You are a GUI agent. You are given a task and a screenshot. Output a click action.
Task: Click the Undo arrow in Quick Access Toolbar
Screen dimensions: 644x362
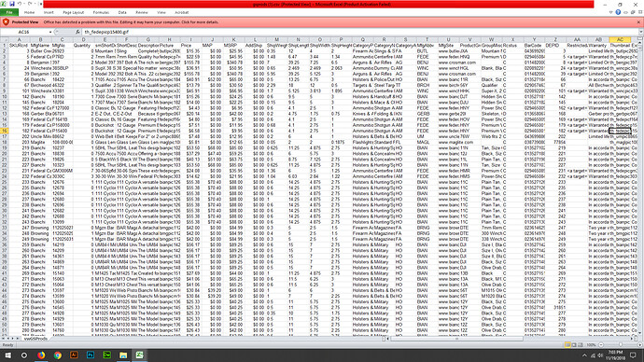point(20,4)
